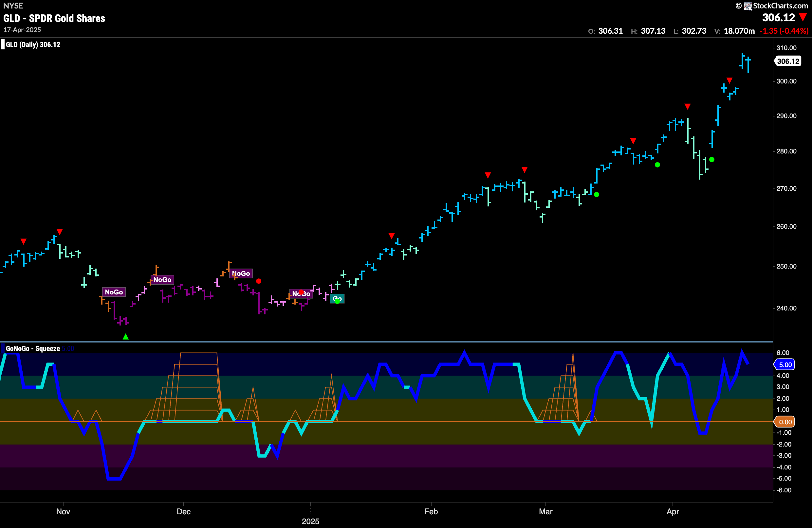This screenshot has height=528, width=812.
Task: Click the green up triangle below November low
Action: point(125,337)
